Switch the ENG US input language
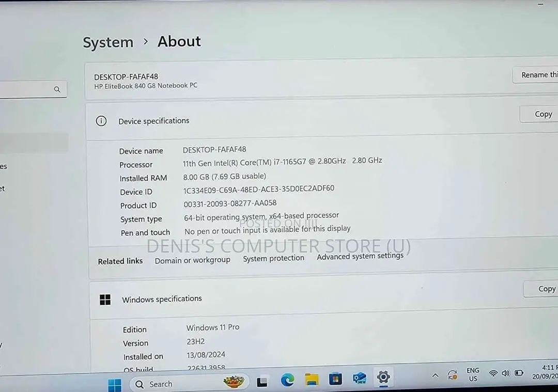Image resolution: width=558 pixels, height=392 pixels. (x=473, y=374)
